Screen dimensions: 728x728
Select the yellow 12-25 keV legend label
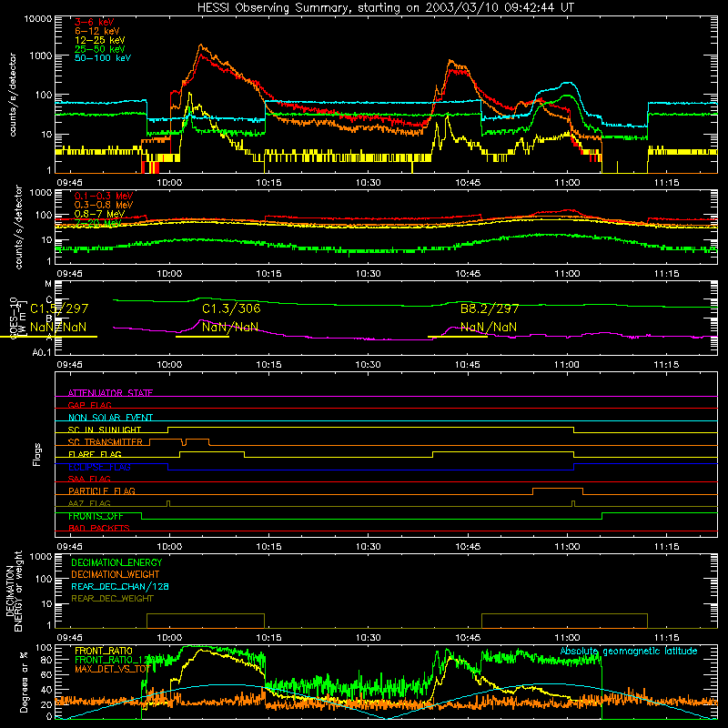100,40
